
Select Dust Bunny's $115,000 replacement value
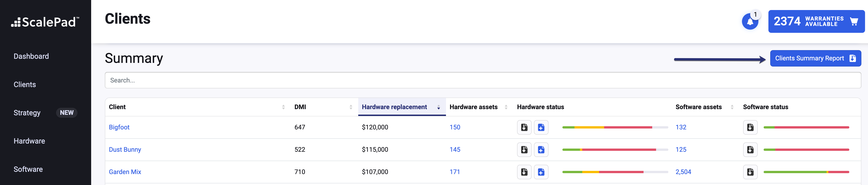point(375,150)
